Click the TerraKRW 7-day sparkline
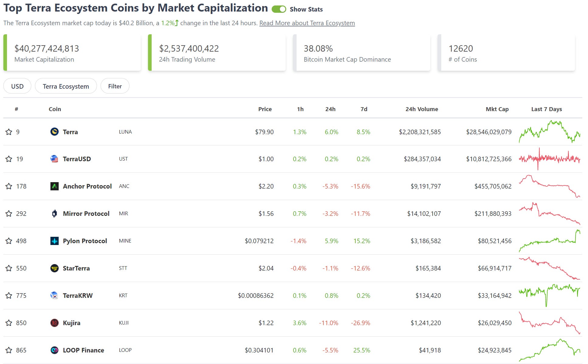 click(x=549, y=295)
